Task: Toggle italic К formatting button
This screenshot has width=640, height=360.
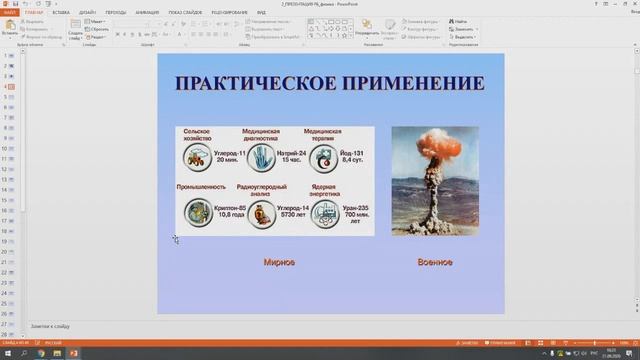Action: [124, 35]
